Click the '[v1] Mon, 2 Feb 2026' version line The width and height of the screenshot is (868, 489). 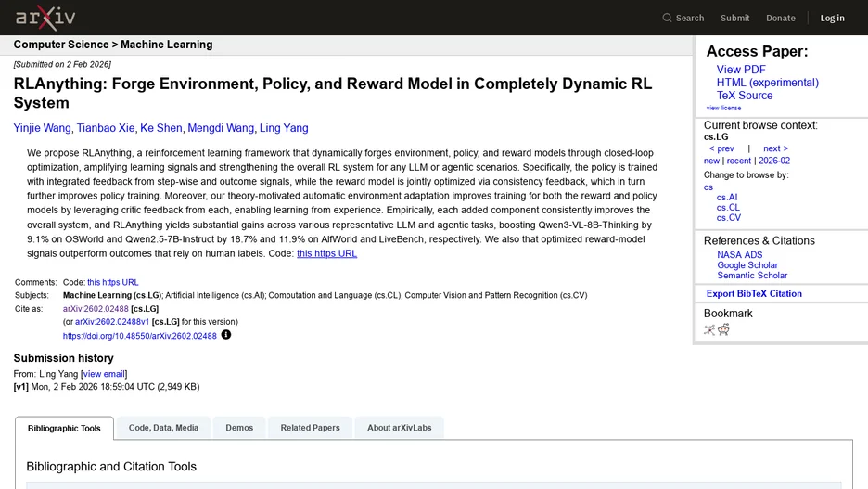coord(107,387)
